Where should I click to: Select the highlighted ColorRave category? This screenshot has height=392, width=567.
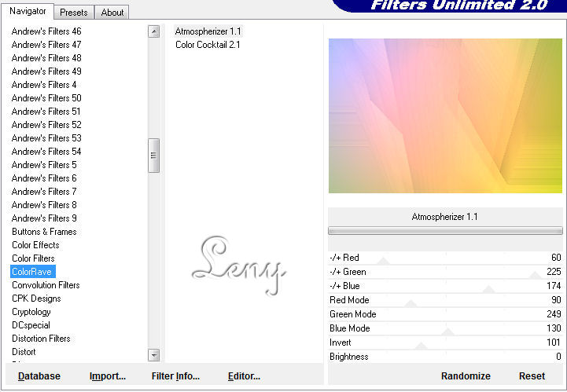tap(32, 272)
